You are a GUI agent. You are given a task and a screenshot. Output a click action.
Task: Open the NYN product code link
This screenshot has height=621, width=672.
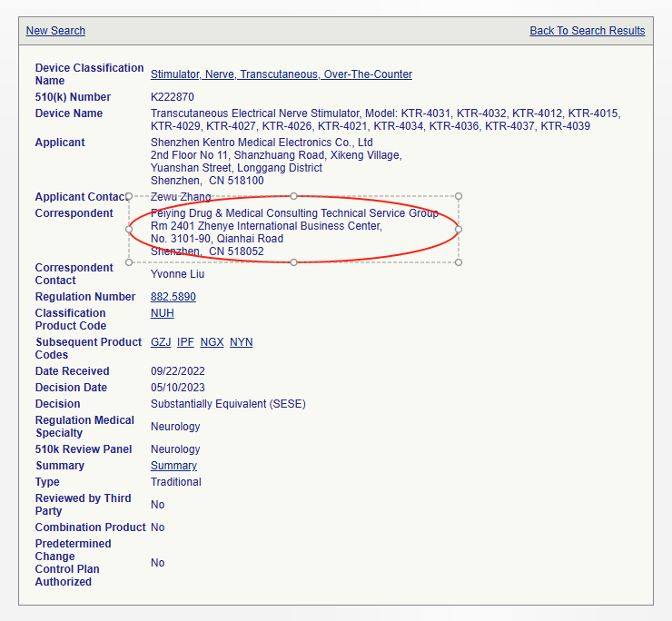tap(241, 342)
